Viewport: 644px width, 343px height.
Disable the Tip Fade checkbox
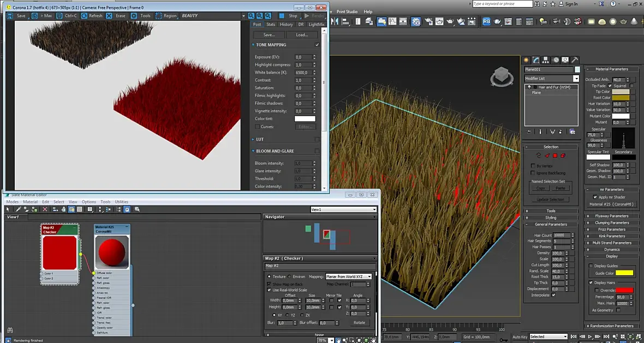(610, 86)
